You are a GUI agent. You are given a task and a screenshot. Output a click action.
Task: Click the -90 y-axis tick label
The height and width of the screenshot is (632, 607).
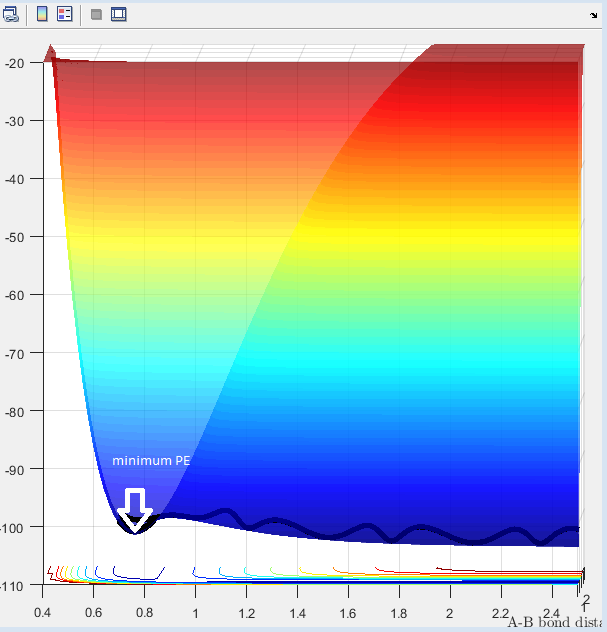(15, 470)
